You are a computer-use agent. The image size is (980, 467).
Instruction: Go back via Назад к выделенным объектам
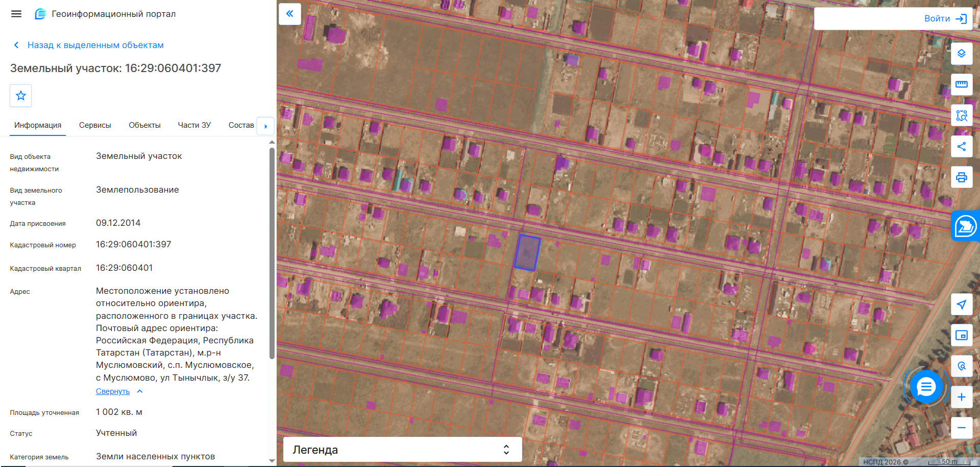(95, 45)
